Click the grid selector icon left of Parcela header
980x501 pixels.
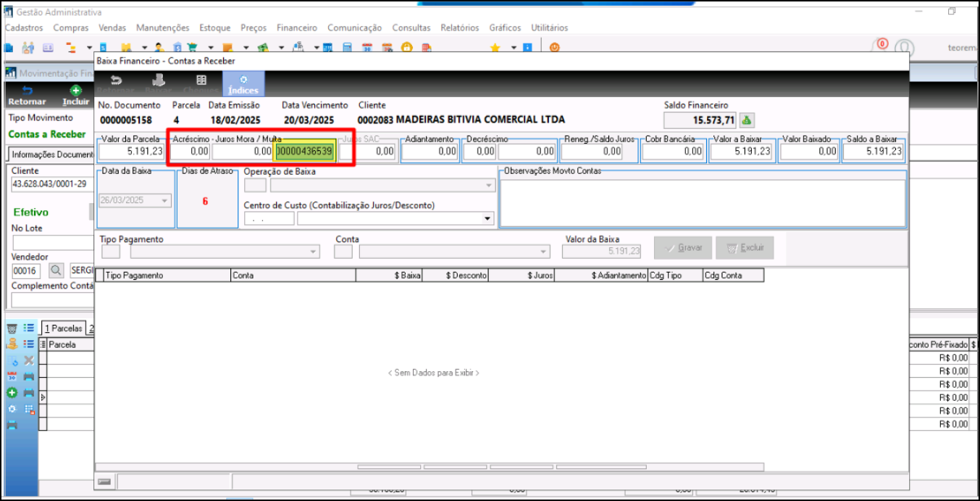[43, 344]
